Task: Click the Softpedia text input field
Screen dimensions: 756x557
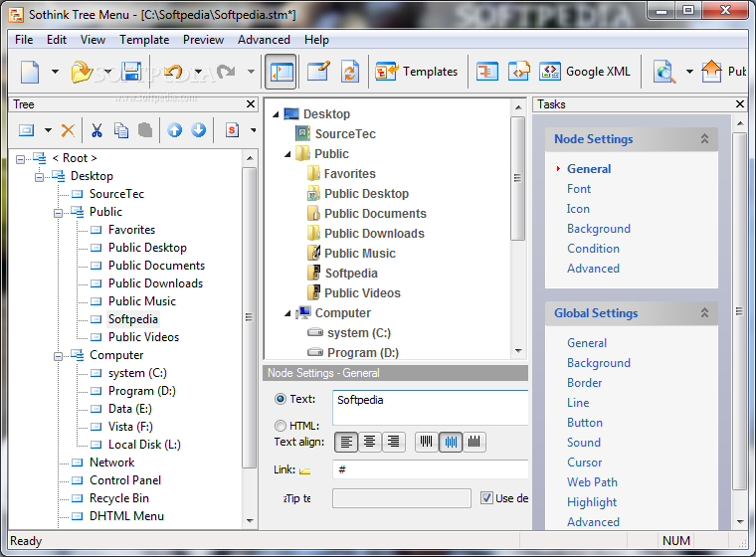Action: (x=431, y=408)
